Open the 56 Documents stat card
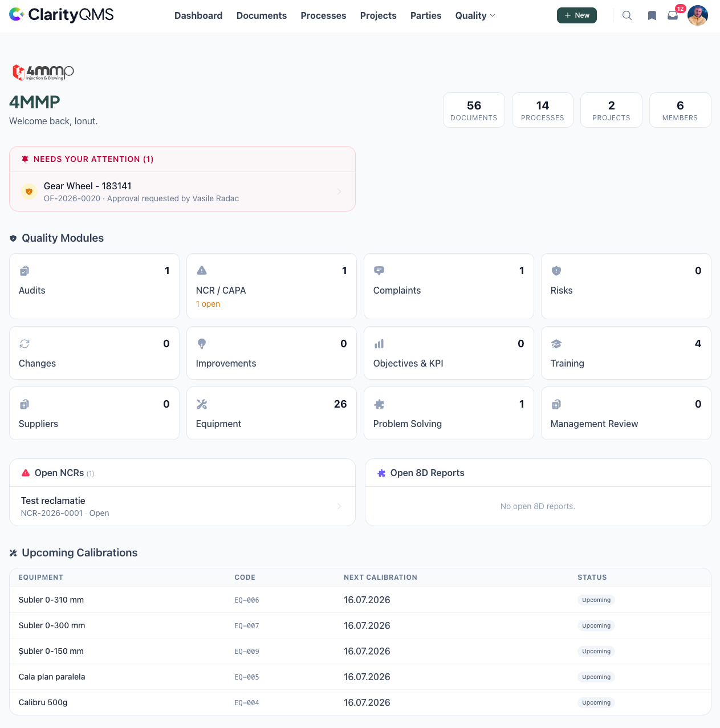 pyautogui.click(x=474, y=110)
